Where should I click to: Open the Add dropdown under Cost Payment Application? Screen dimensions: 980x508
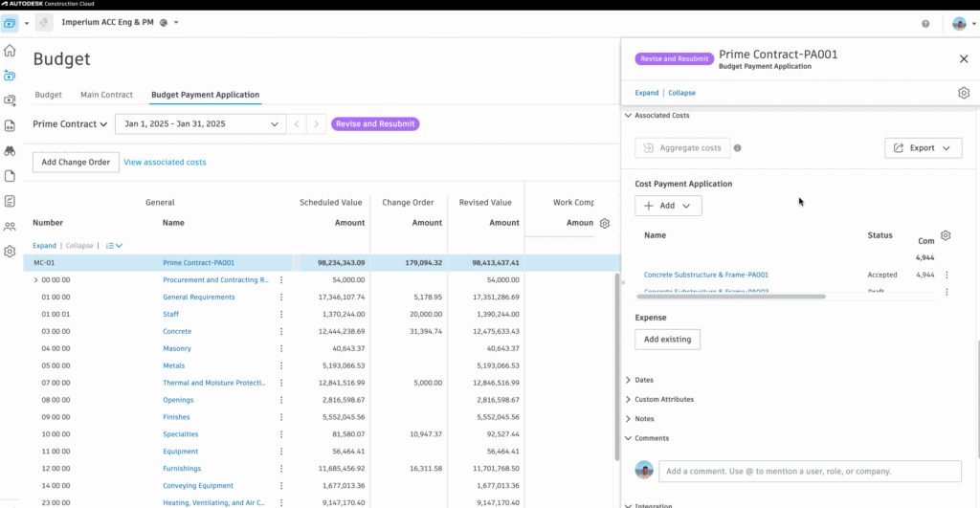[x=668, y=206]
